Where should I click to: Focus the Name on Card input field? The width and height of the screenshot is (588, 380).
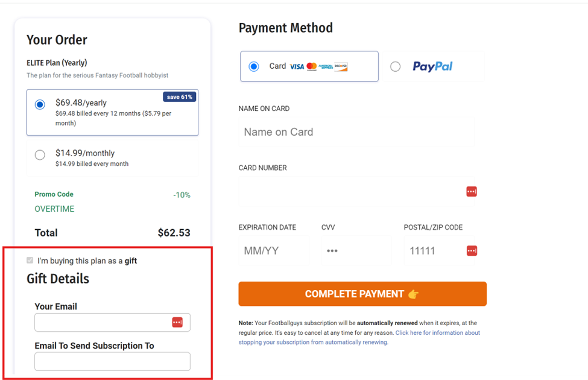click(356, 132)
